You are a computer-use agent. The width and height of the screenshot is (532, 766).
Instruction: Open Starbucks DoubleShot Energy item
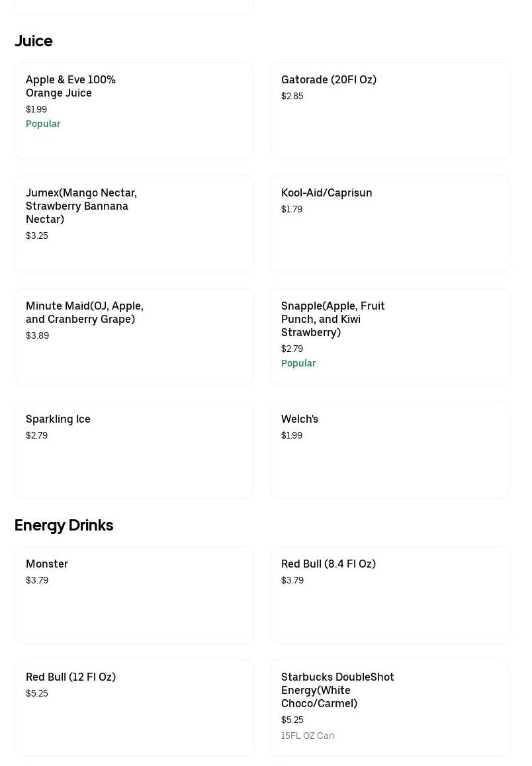(390, 708)
